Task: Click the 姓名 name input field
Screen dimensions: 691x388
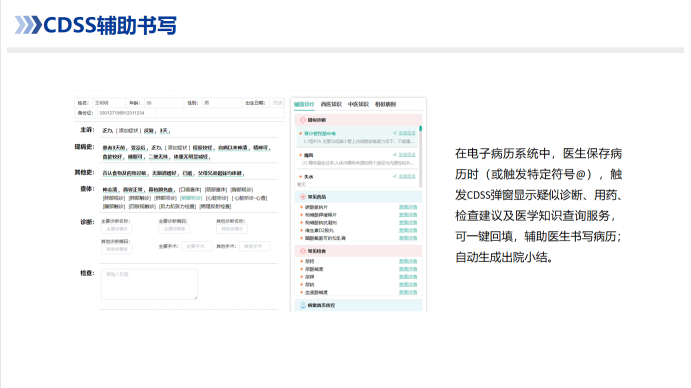Action: click(x=108, y=103)
